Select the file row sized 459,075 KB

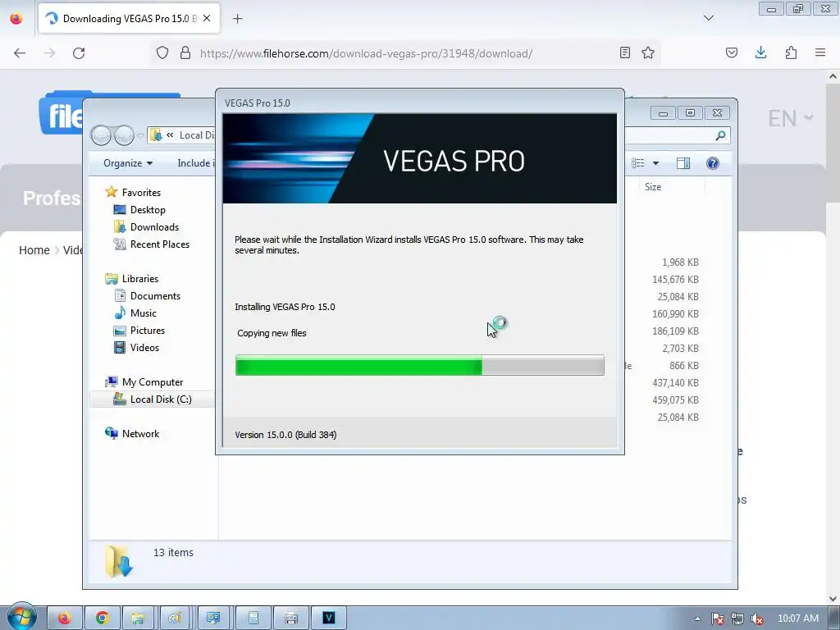[x=675, y=400]
